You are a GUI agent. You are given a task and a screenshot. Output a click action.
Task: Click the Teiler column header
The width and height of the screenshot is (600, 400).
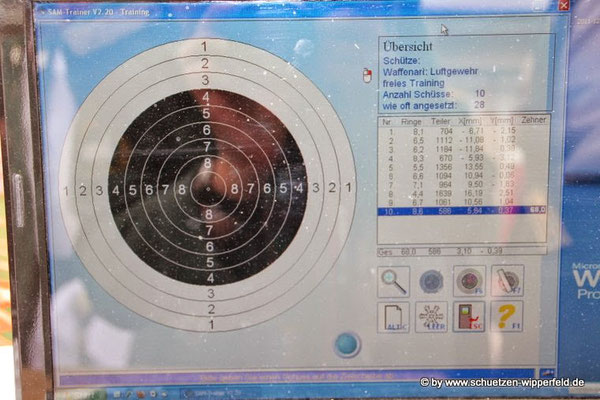coord(441,121)
